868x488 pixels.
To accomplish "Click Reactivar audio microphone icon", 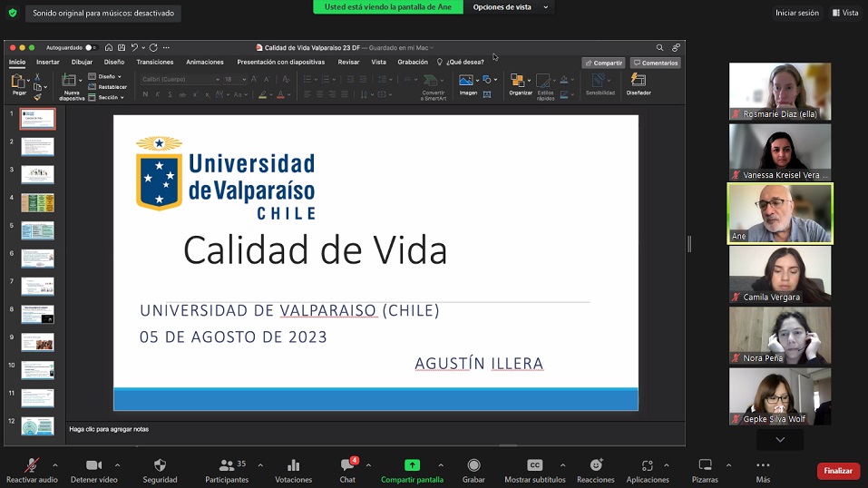I will pos(32,465).
